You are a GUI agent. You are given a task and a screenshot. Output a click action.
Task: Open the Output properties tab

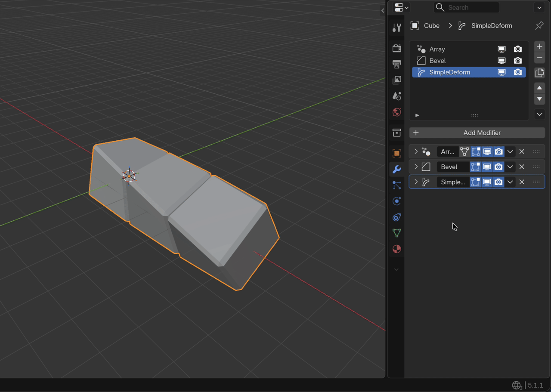396,64
